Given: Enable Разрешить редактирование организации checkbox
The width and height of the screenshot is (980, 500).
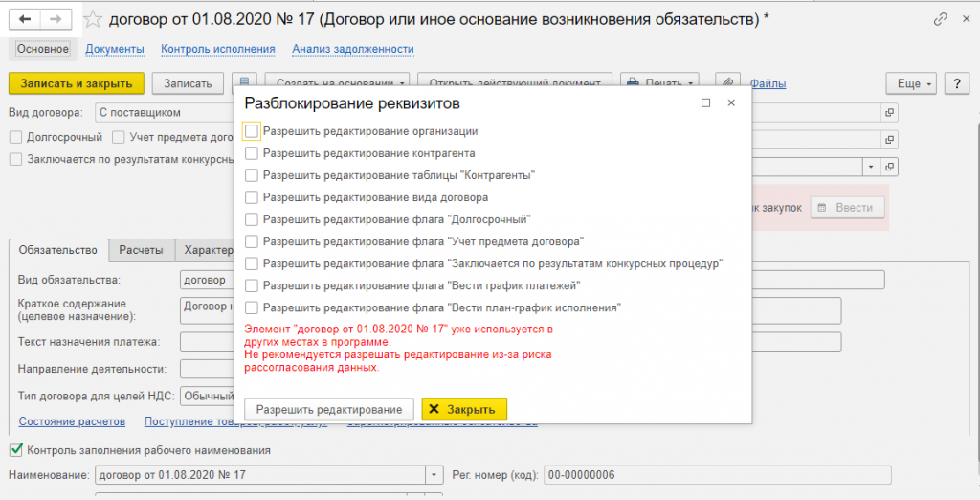Looking at the screenshot, I should (252, 131).
